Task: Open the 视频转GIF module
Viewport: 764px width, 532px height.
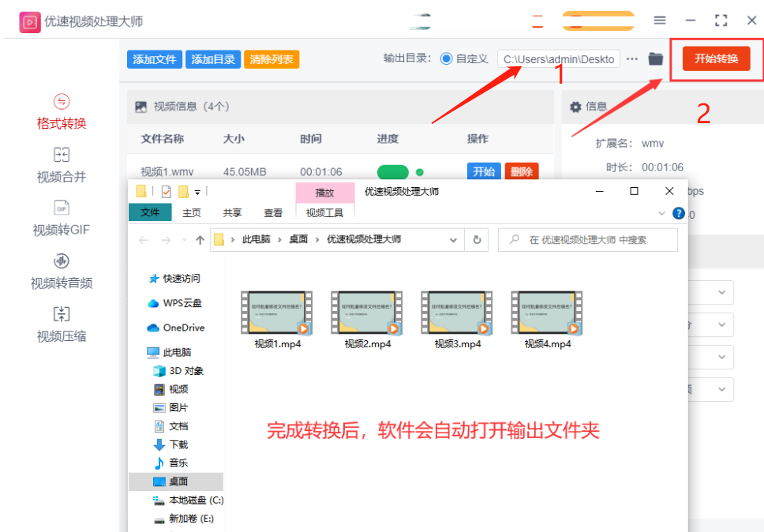Action: (x=62, y=219)
